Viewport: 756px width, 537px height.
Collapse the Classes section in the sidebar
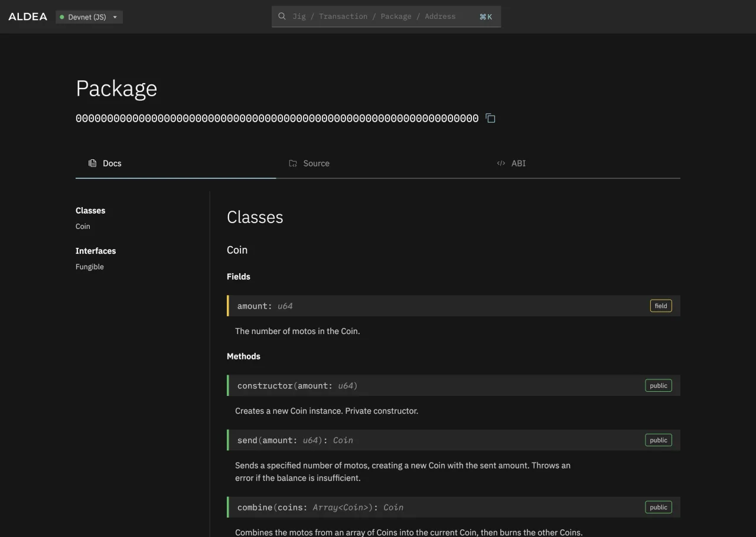pos(90,211)
